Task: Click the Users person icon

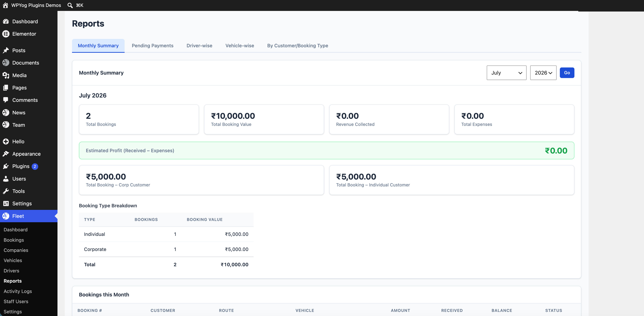Action: tap(6, 179)
